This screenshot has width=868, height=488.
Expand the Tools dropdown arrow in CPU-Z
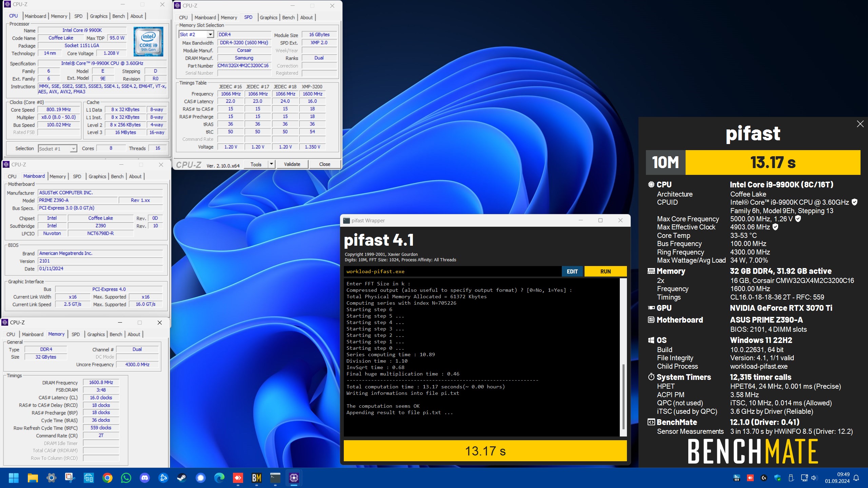pos(271,164)
